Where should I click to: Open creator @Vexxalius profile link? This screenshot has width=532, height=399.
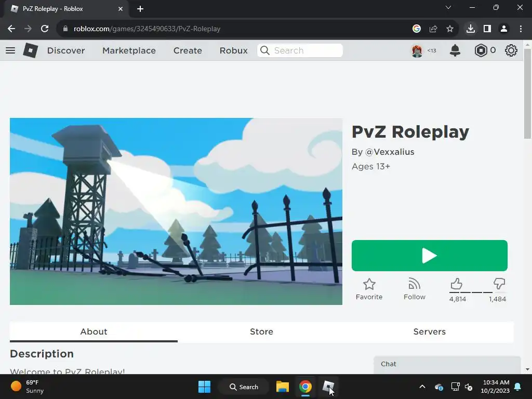coord(390,152)
